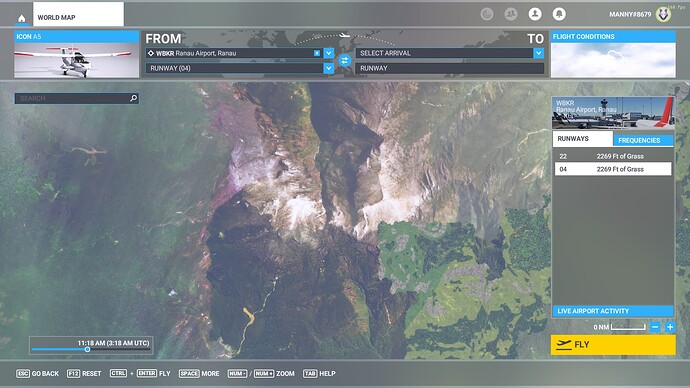Image resolution: width=690 pixels, height=388 pixels.
Task: Select the ICON A5 aircraft thumbnail
Action: tap(77, 55)
